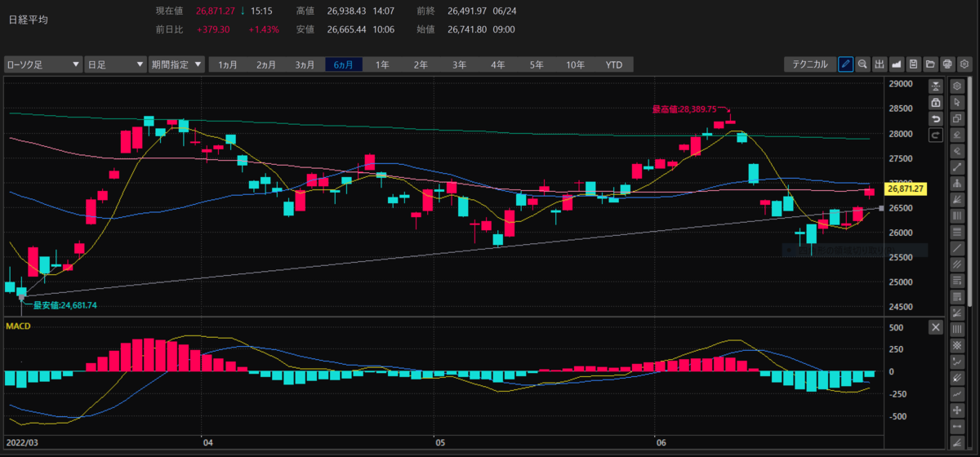The width and height of the screenshot is (980, 457).
Task: Click the eraser icon directly below duplicate icon
Action: click(x=957, y=135)
